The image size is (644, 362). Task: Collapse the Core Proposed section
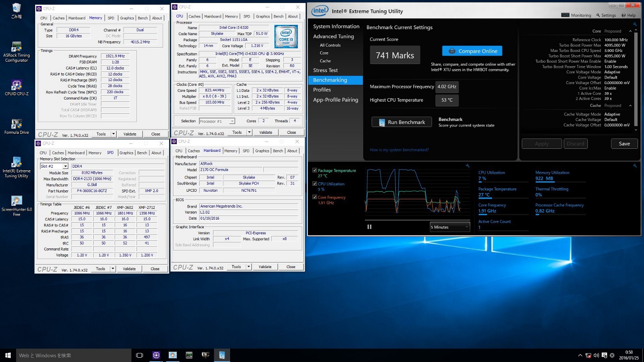click(x=630, y=31)
